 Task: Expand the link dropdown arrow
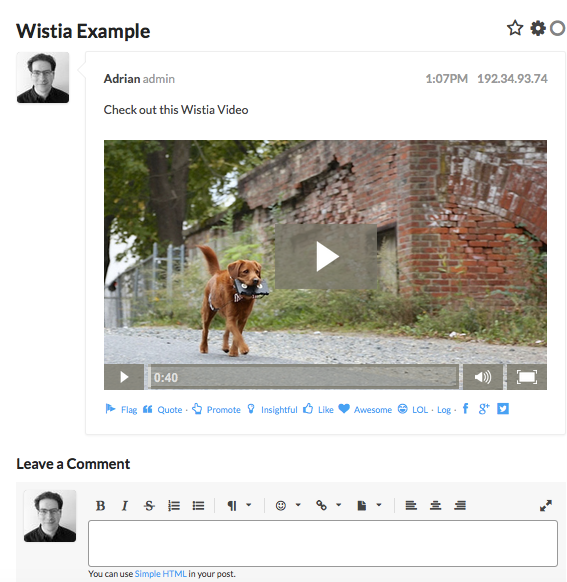coord(338,505)
